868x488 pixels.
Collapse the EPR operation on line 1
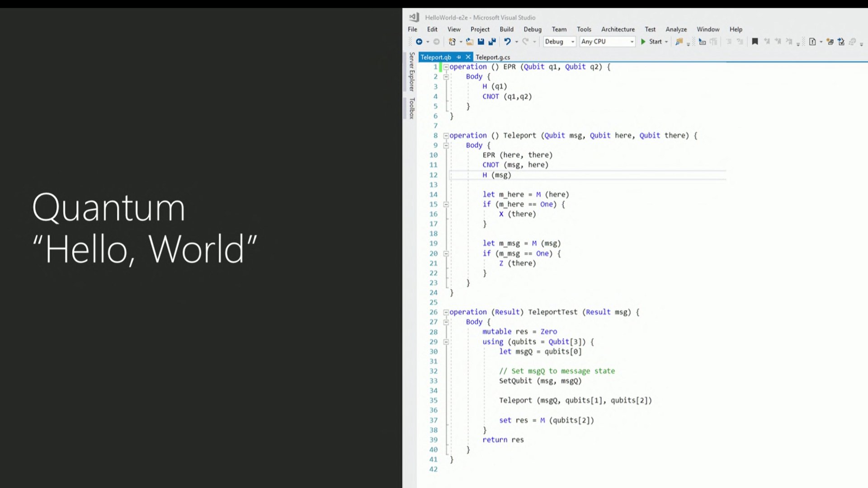click(x=446, y=67)
